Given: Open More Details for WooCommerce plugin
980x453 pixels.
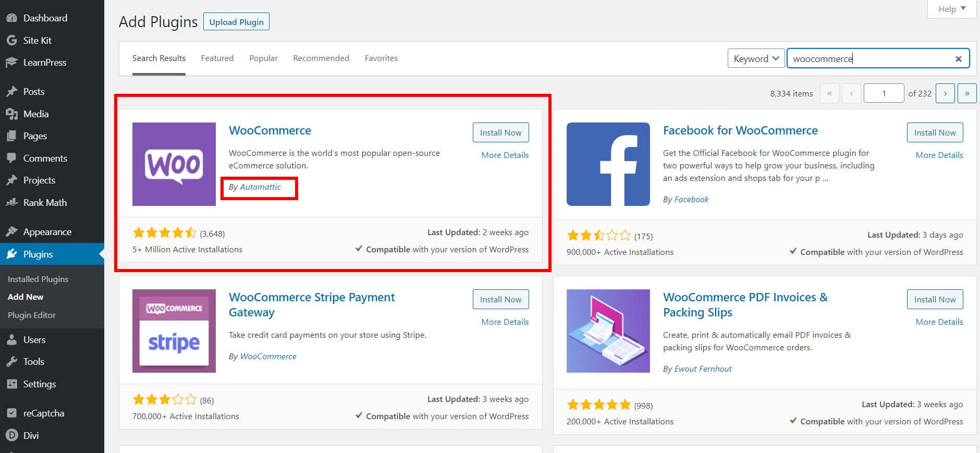Looking at the screenshot, I should [x=505, y=155].
